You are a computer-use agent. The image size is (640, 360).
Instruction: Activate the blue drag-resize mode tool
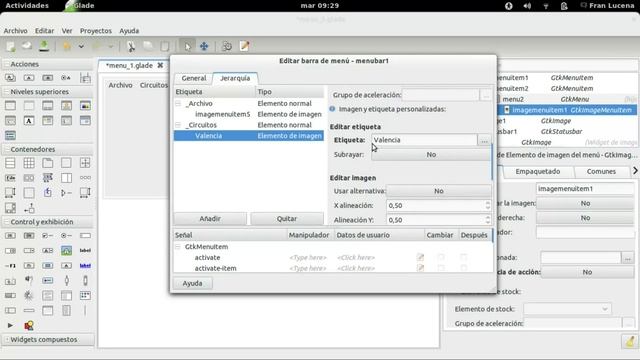[x=204, y=46]
